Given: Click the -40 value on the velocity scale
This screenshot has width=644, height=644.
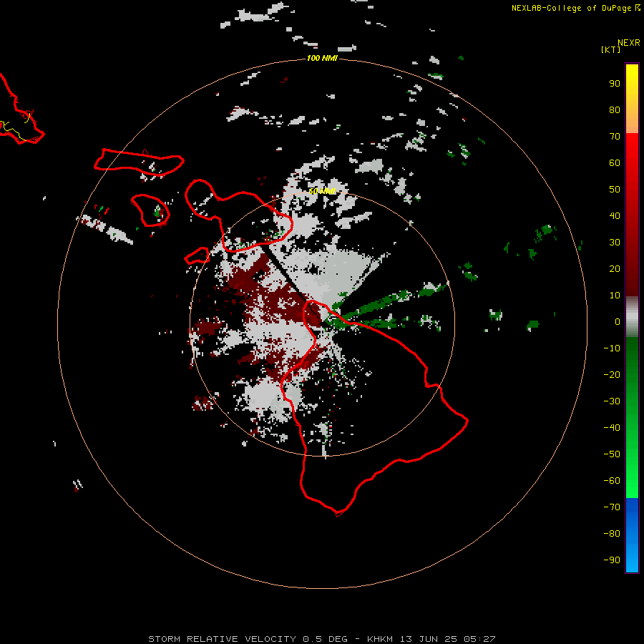Looking at the screenshot, I should 612,428.
